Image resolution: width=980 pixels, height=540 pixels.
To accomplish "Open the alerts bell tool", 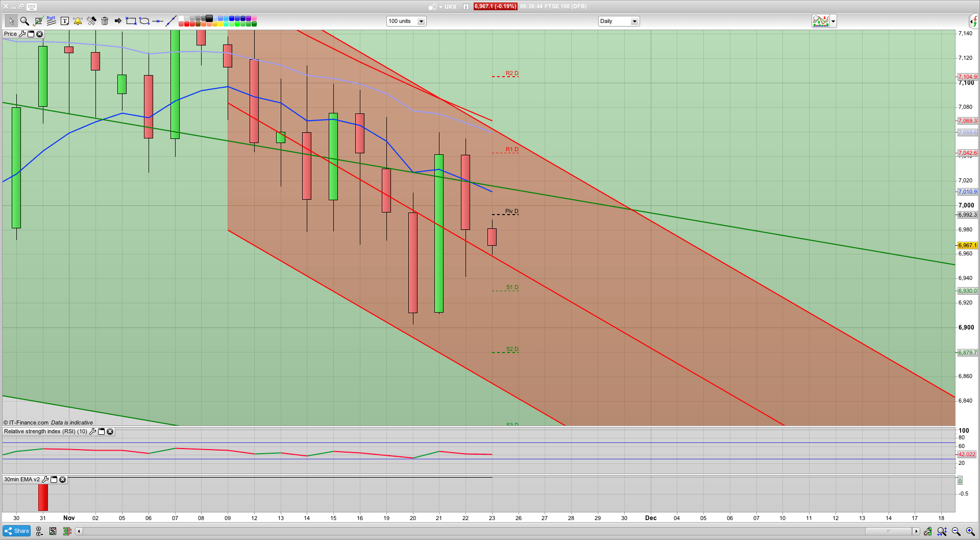I will [77, 21].
